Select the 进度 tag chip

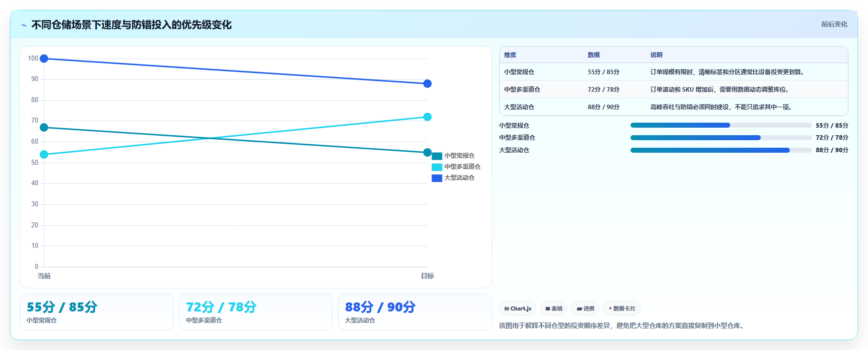click(585, 308)
